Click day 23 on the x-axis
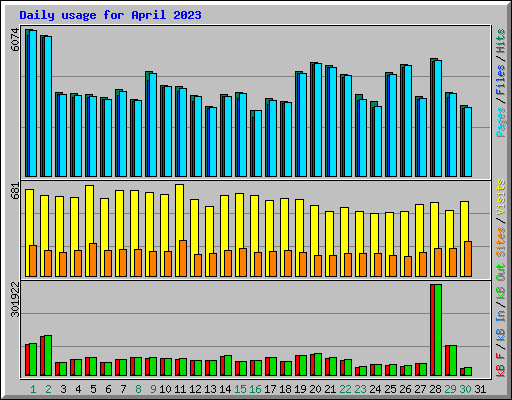The height and width of the screenshot is (400, 512). [360, 389]
